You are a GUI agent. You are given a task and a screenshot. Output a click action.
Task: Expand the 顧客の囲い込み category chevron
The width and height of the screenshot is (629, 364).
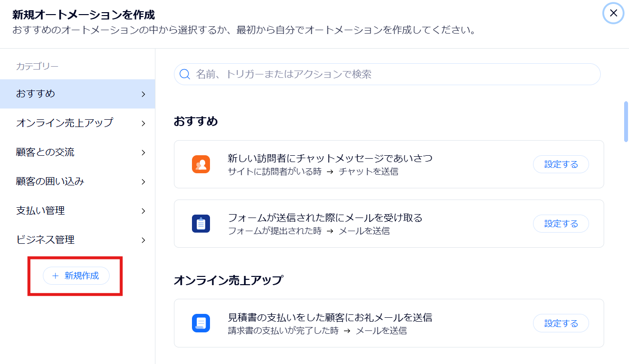coord(143,182)
